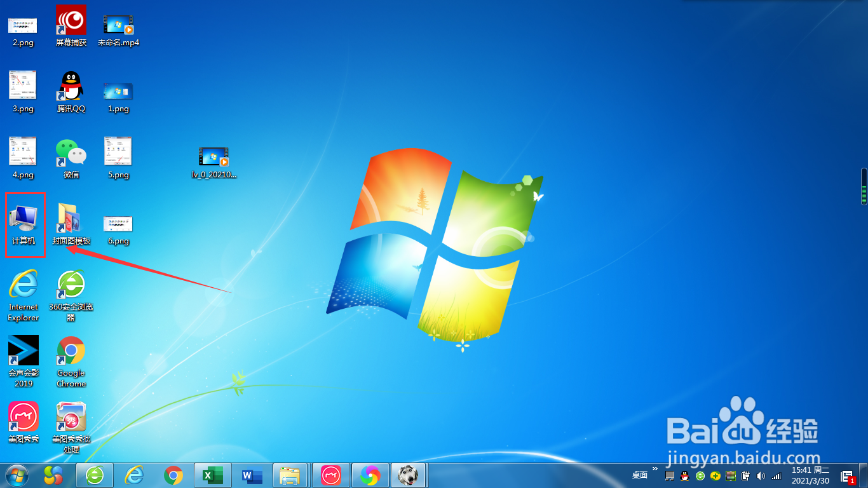868x488 pixels.
Task: Click Excel on the taskbar
Action: 213,475
